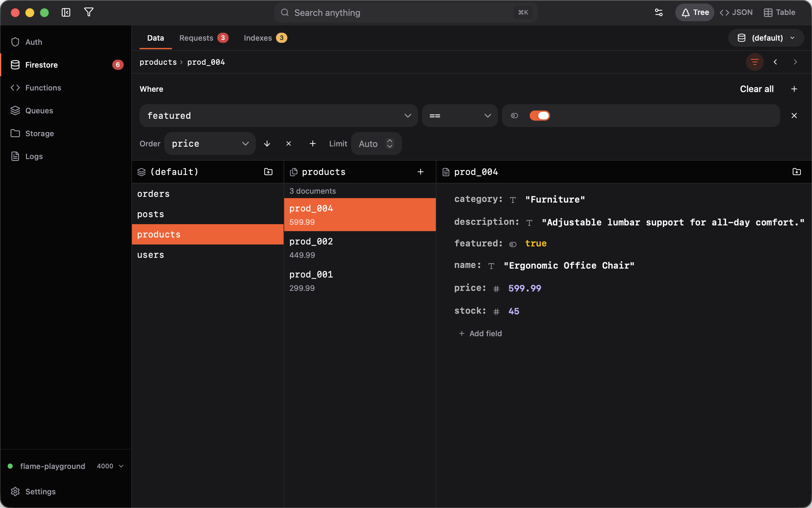The height and width of the screenshot is (508, 812).
Task: Switch to Tree view
Action: coord(695,12)
